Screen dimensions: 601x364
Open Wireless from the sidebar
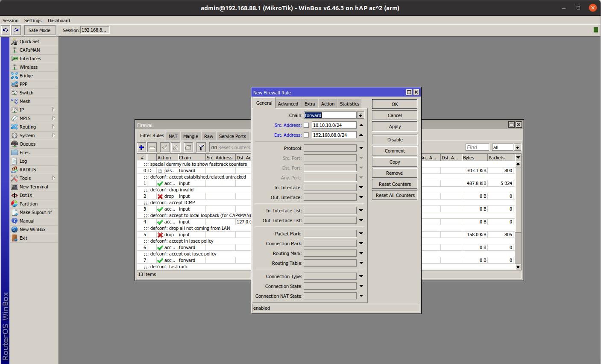coord(28,67)
